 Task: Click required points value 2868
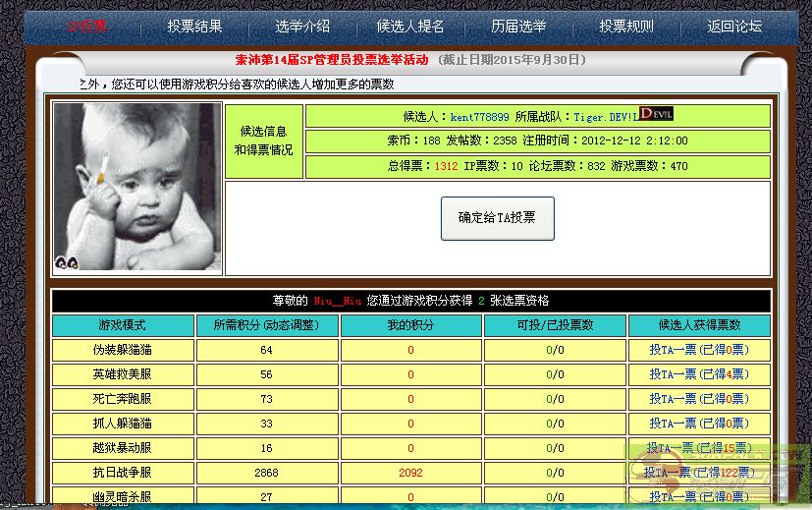click(x=266, y=473)
